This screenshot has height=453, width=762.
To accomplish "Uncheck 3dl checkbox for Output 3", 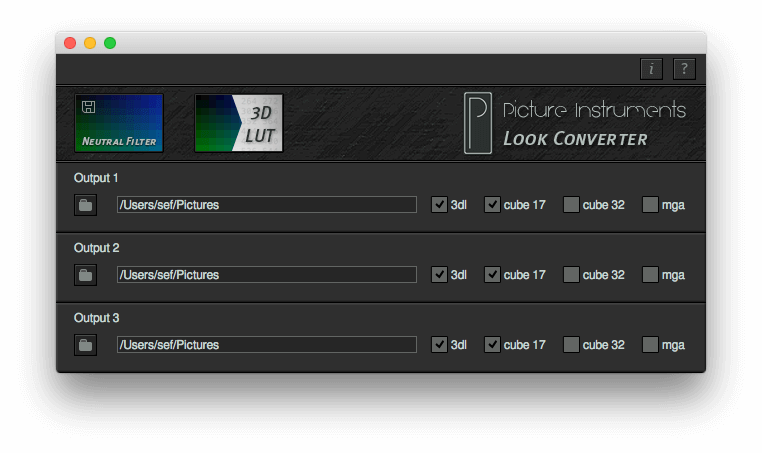I will pos(439,345).
